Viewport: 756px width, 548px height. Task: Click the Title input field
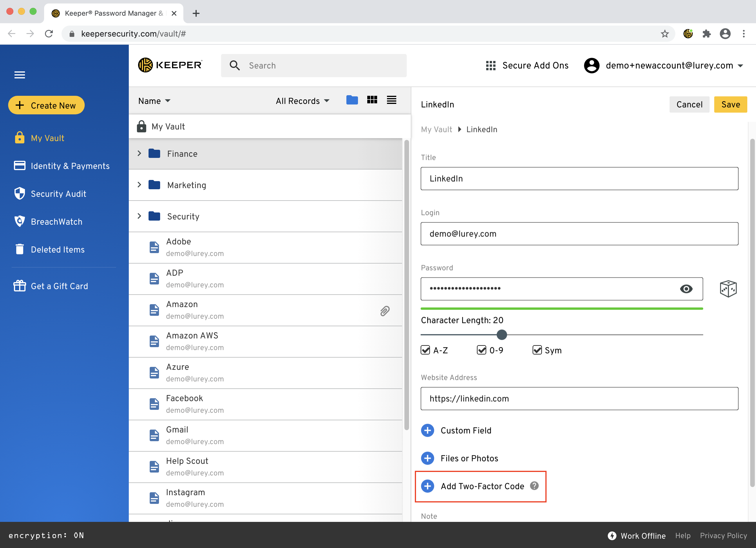[579, 179]
